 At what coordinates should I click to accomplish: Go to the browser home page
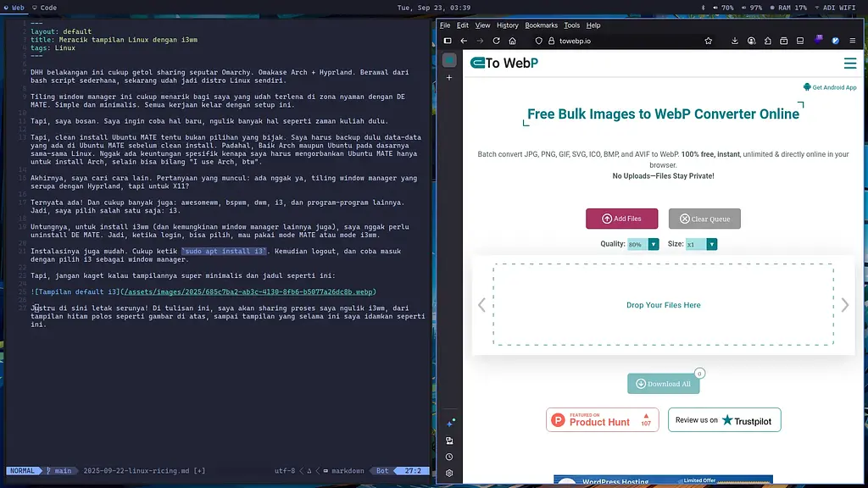pyautogui.click(x=512, y=41)
